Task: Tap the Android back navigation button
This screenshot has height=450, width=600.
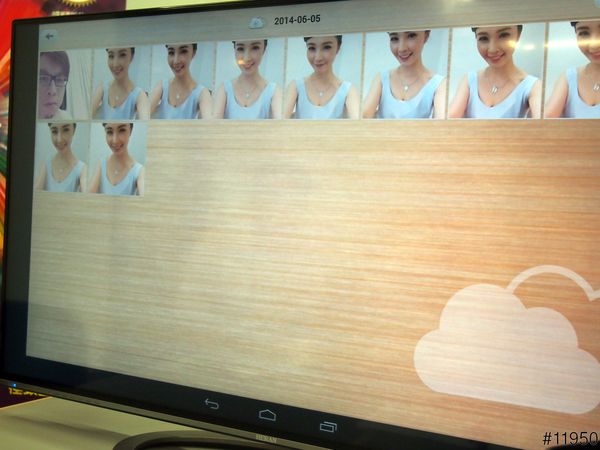Action: 212,404
